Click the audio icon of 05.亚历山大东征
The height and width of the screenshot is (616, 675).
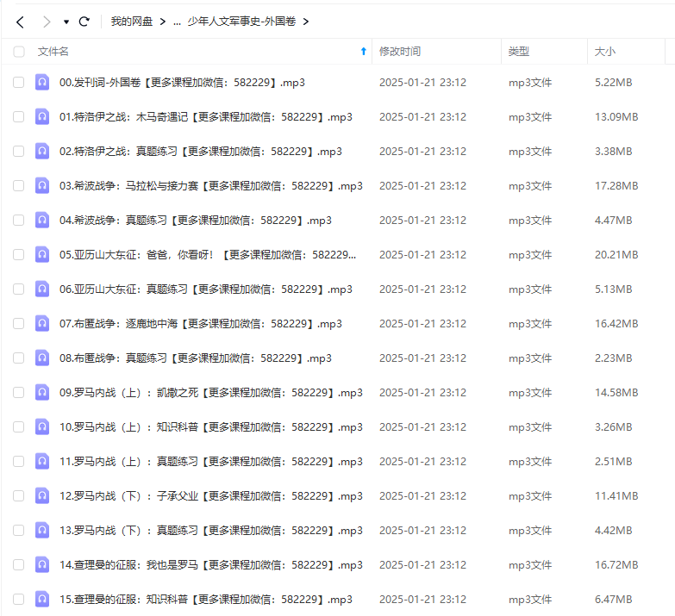click(x=42, y=254)
